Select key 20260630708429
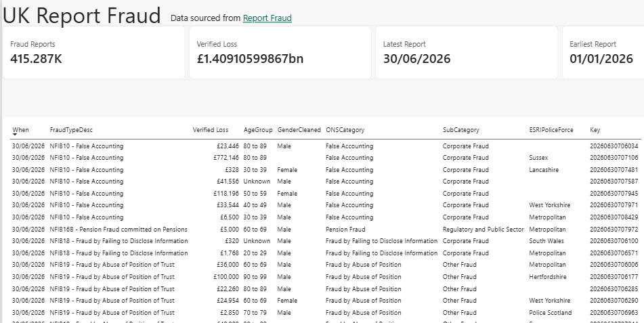644x323 pixels. point(614,217)
